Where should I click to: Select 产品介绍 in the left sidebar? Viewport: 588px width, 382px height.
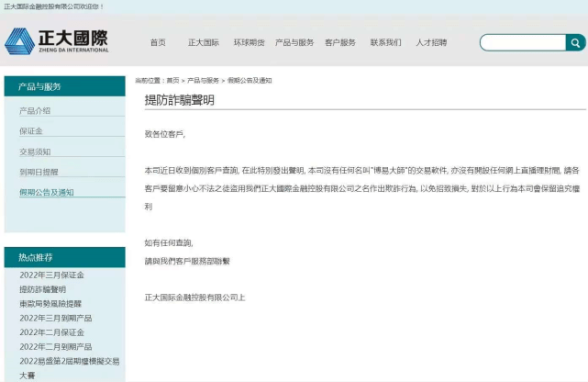click(x=35, y=111)
